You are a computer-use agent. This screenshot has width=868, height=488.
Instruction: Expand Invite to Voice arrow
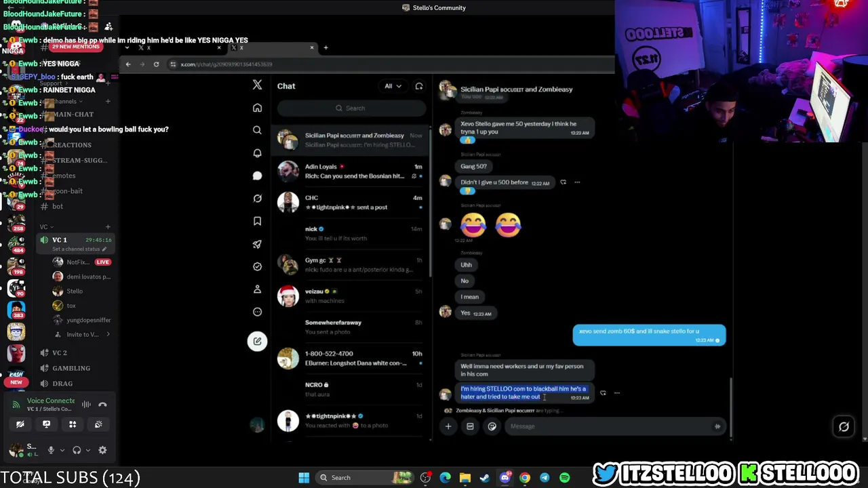point(108,334)
